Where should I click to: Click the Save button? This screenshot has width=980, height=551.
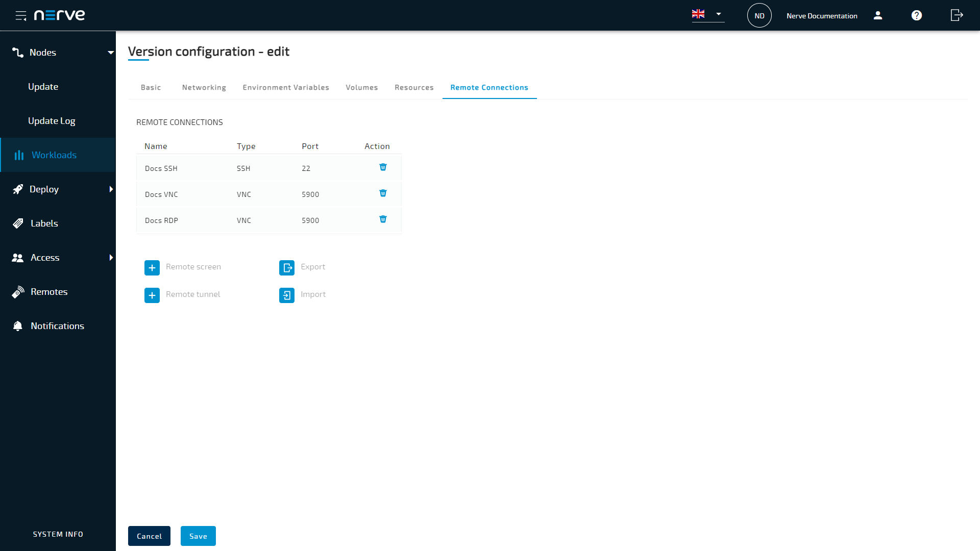point(198,536)
